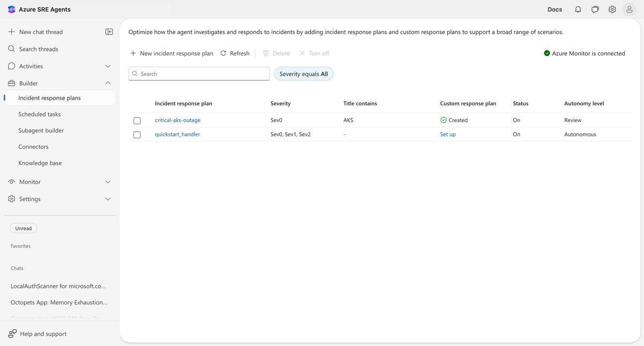Click the green Created check icon
Image resolution: width=644 pixels, height=346 pixels.
(x=443, y=120)
